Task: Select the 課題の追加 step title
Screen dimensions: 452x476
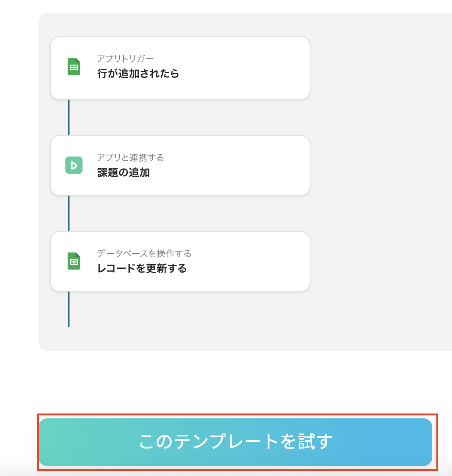Action: click(x=123, y=173)
